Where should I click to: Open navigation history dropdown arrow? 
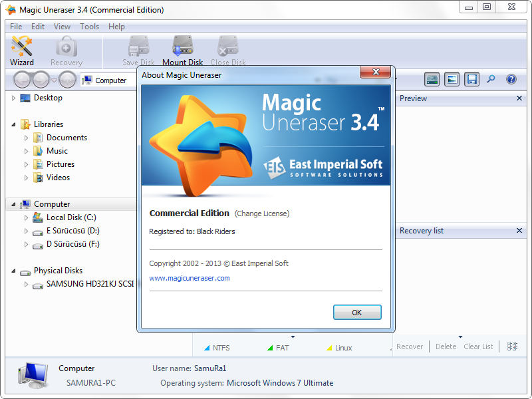(54, 80)
